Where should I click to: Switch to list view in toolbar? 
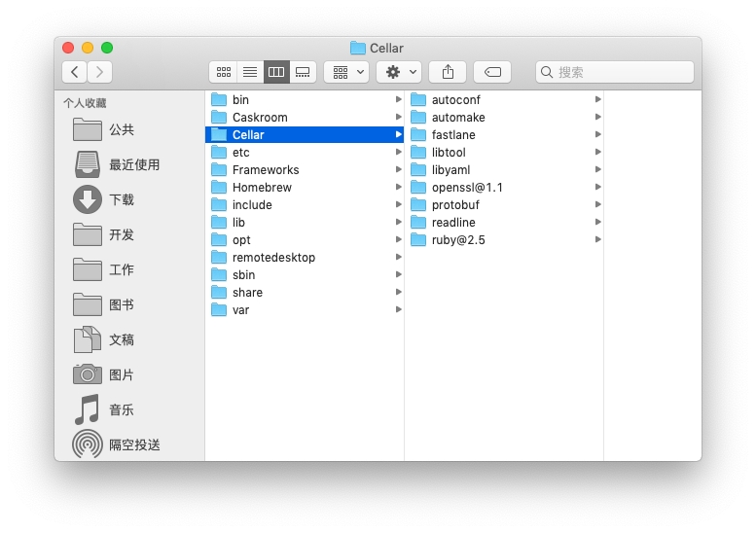[250, 72]
